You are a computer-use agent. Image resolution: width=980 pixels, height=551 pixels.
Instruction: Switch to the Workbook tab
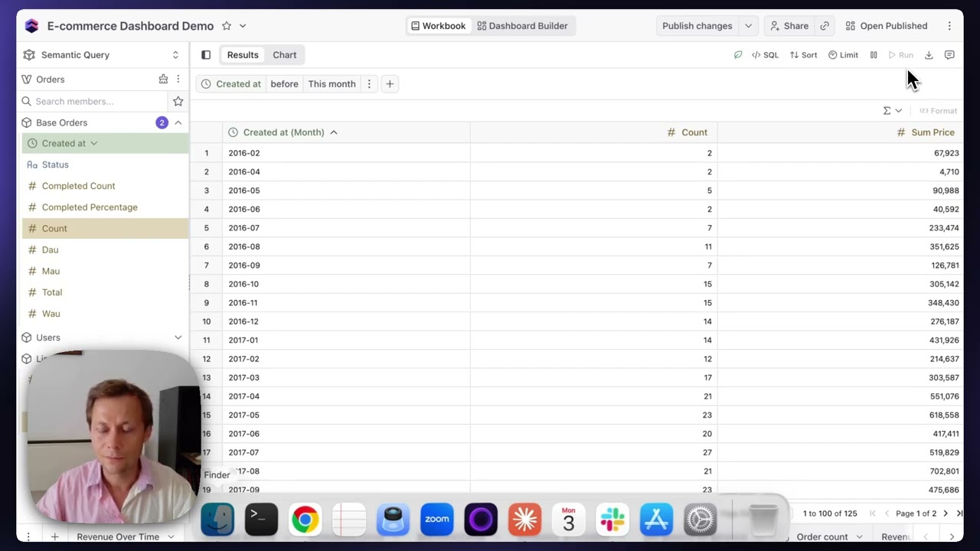(x=438, y=26)
